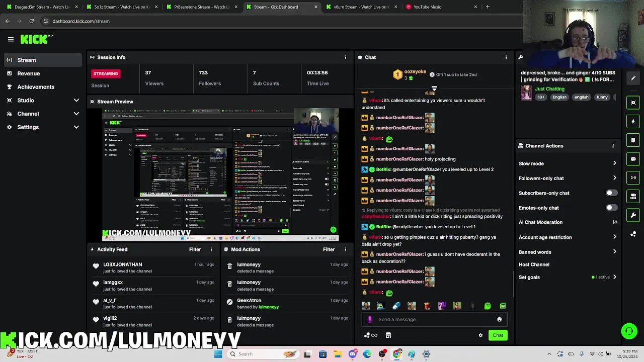
Task: Toggle Subscribers-only chat switch
Action: [x=611, y=193]
